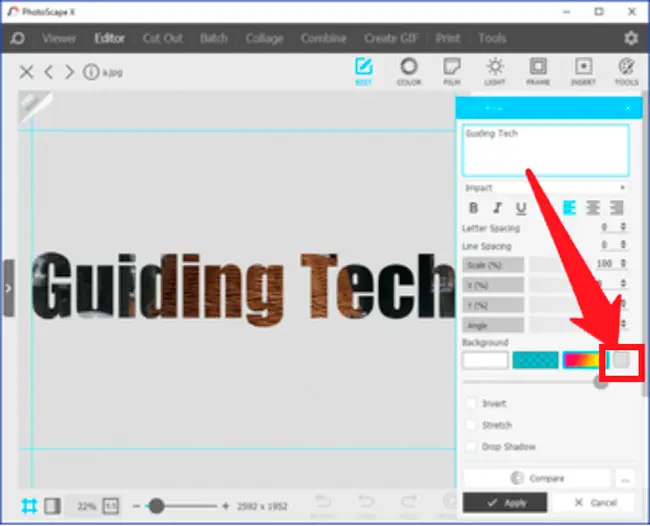Select the gradient background swatch
The width and height of the screenshot is (650, 526).
pos(583,360)
